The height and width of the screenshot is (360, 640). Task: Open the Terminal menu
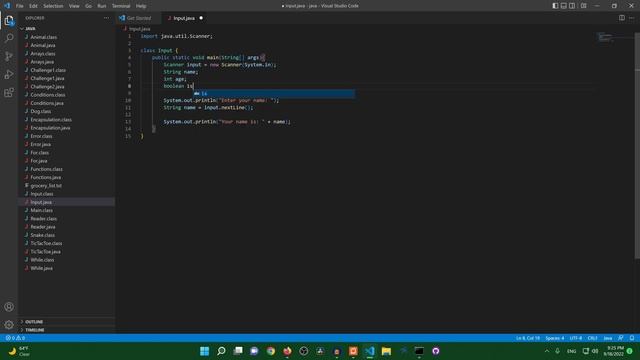point(121,6)
